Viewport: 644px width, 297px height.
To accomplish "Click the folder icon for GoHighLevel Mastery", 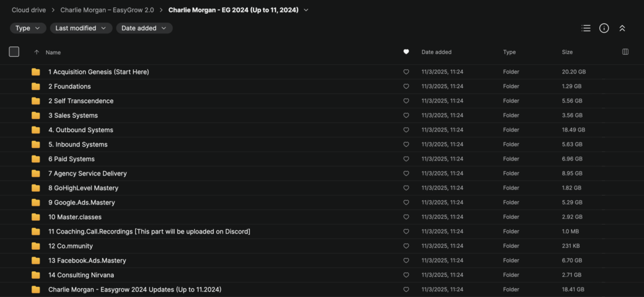I will 36,188.
